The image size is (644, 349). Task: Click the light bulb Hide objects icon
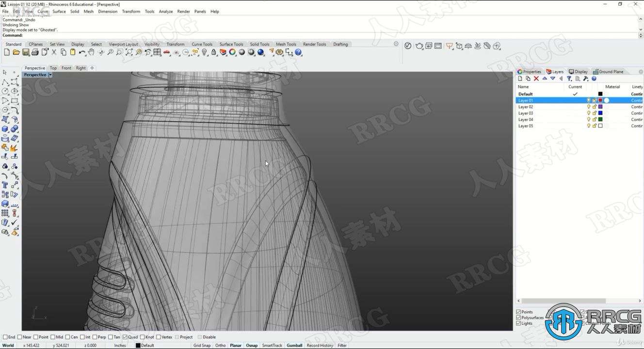coord(205,52)
